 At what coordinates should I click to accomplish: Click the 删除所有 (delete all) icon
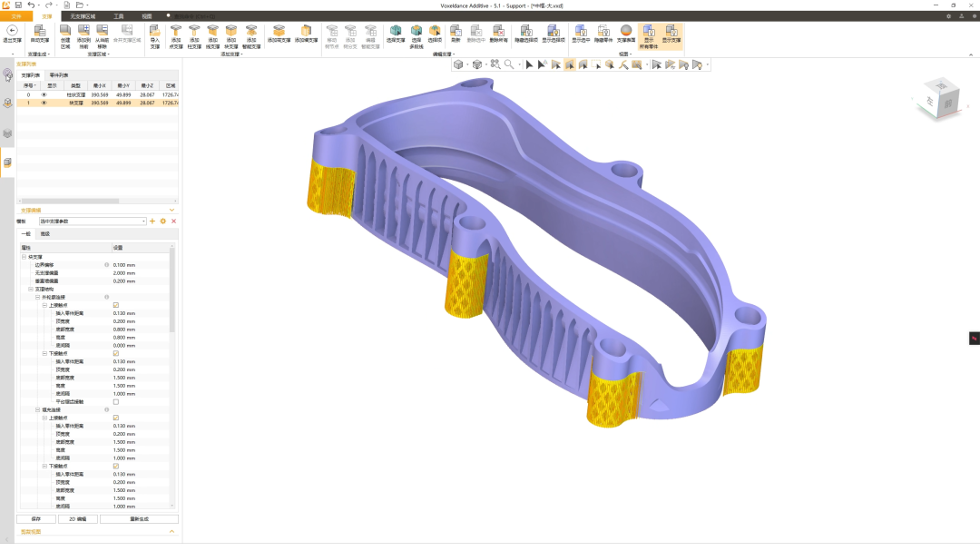(498, 34)
